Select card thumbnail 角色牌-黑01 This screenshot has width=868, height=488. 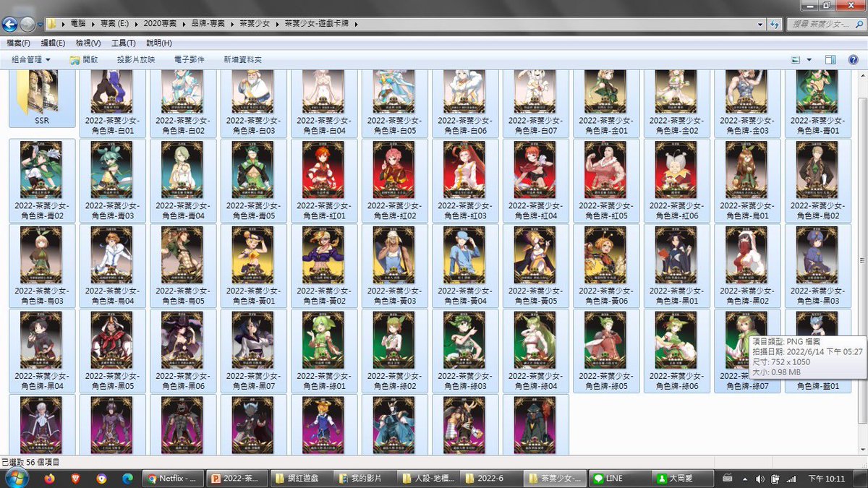point(676,254)
